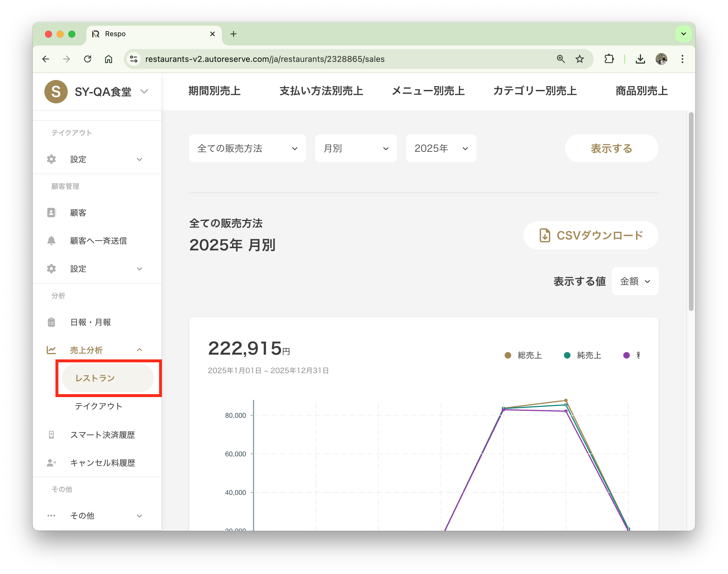Click the zoom magnifier icon in address bar

[x=560, y=59]
